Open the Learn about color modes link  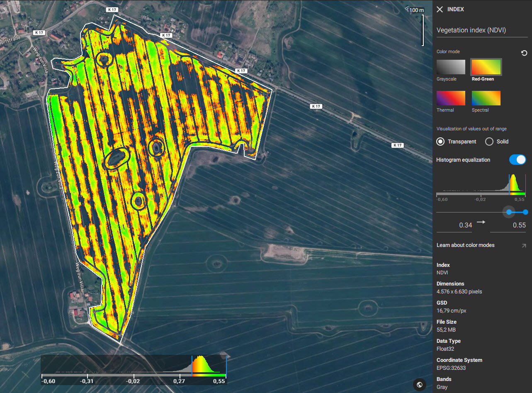[465, 245]
